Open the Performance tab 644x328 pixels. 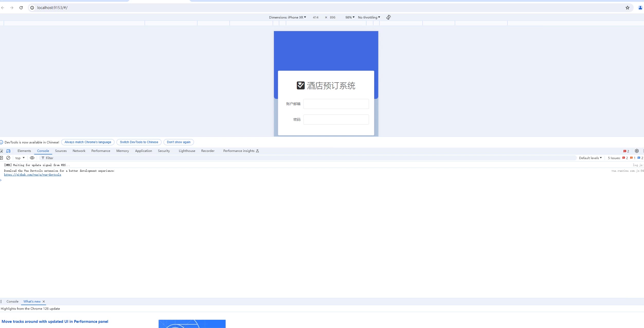pos(101,151)
